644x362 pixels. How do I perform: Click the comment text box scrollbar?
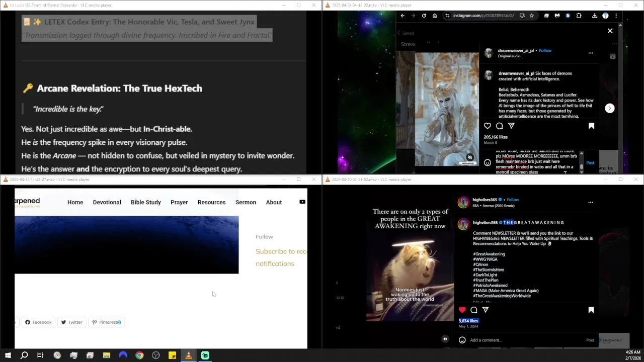click(582, 162)
